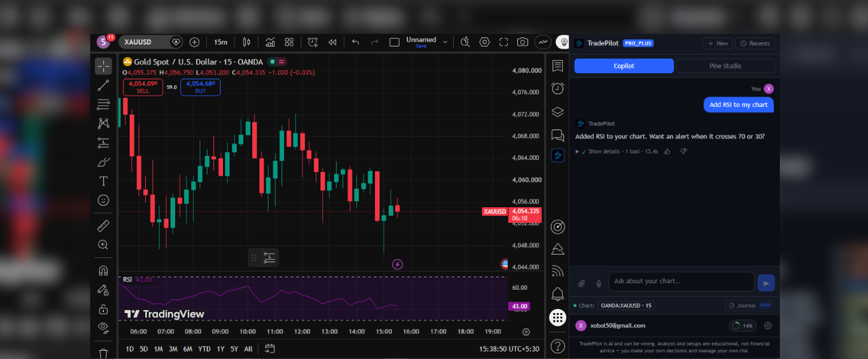Open chart settings hexagon icon
The height and width of the screenshot is (359, 868).
tap(484, 42)
